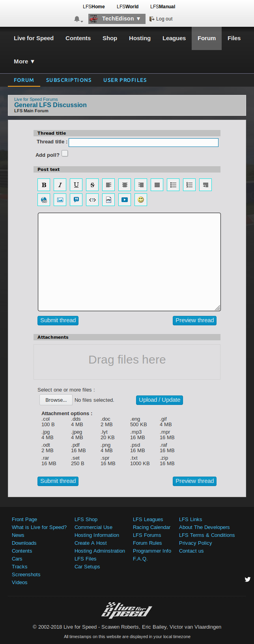Open the About The Developers footer link

coord(204,527)
